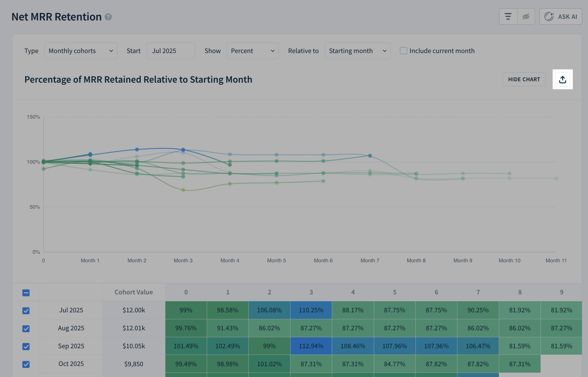Select the 91.43% cell in Aug 2025 row
588x377 pixels.
tap(228, 328)
